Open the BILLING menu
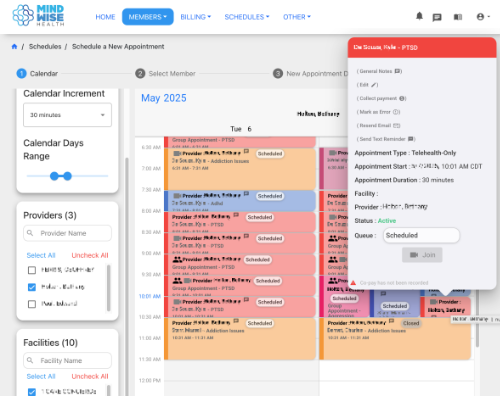Viewport: 500px width, 396px height. 196,17
